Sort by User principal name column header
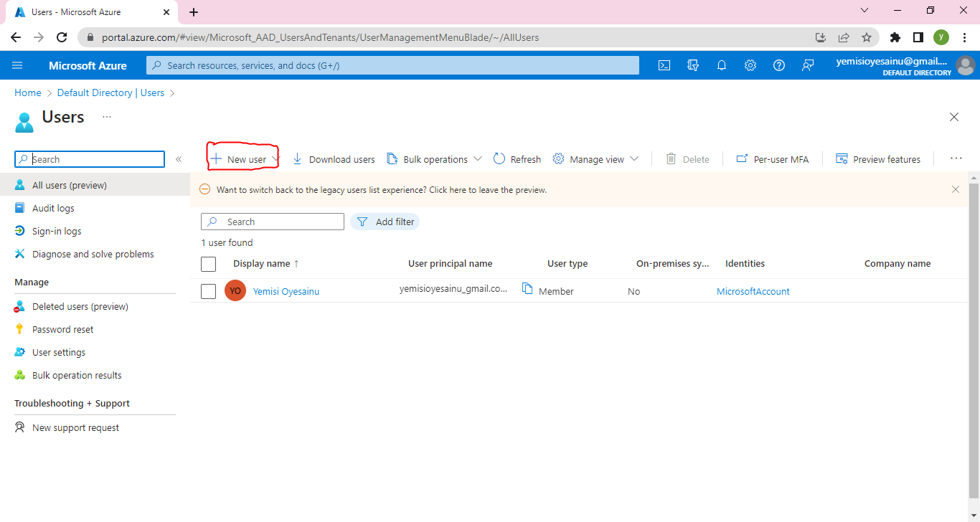 pyautogui.click(x=451, y=264)
